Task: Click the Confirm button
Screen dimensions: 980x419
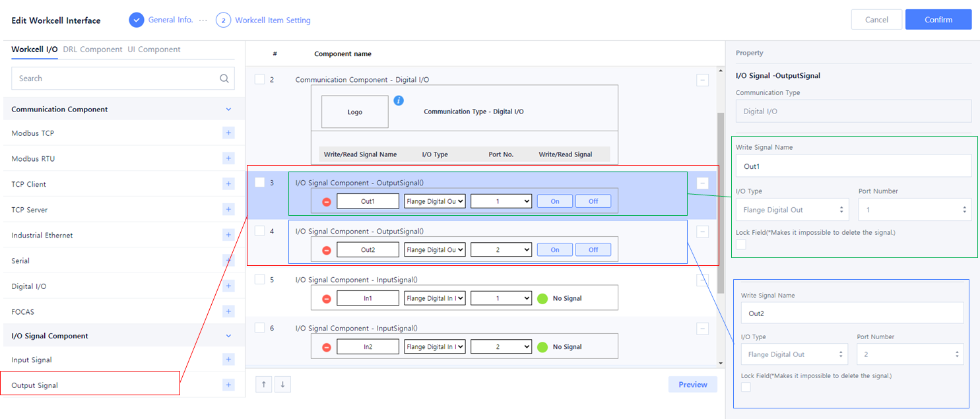Action: [x=938, y=20]
